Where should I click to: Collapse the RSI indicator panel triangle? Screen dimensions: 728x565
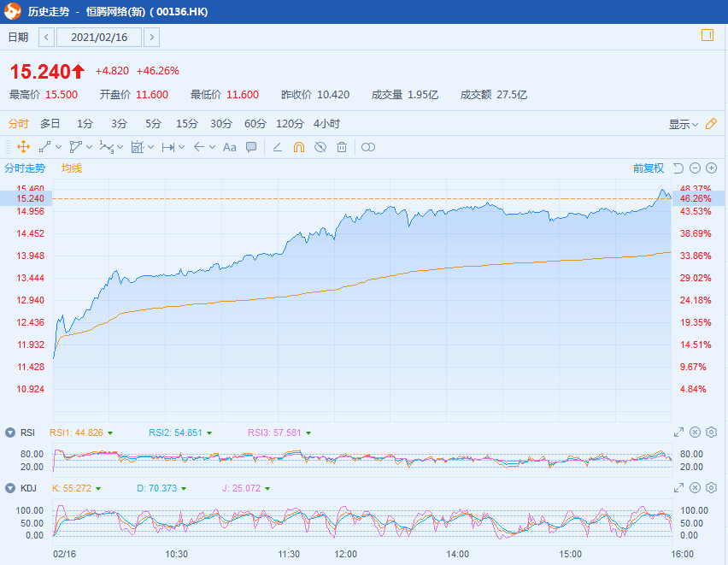point(10,433)
